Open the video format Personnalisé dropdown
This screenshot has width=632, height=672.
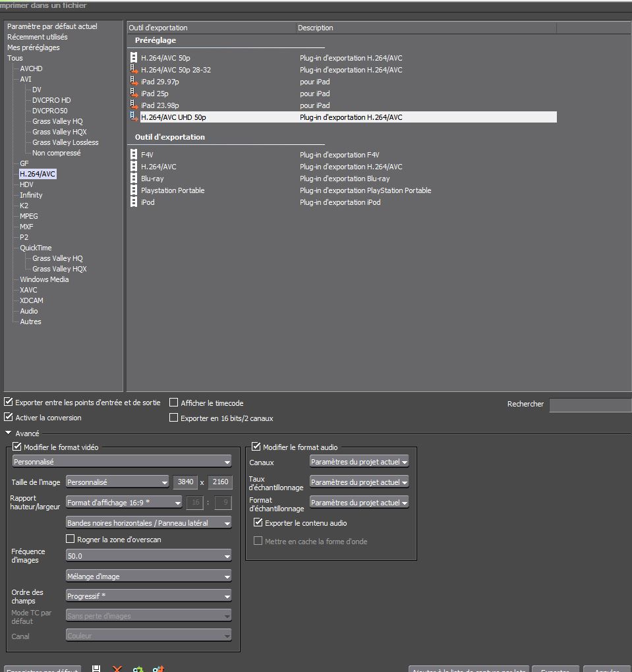(x=122, y=462)
